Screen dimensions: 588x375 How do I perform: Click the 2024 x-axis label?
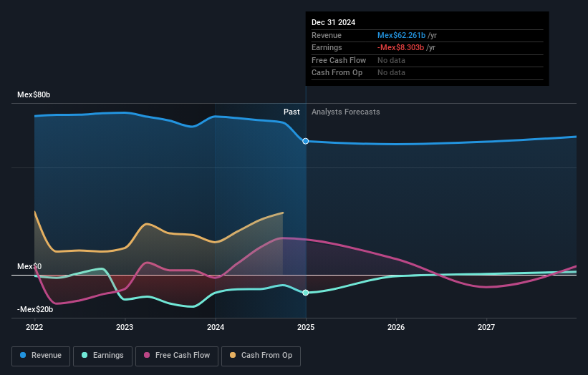pyautogui.click(x=216, y=328)
